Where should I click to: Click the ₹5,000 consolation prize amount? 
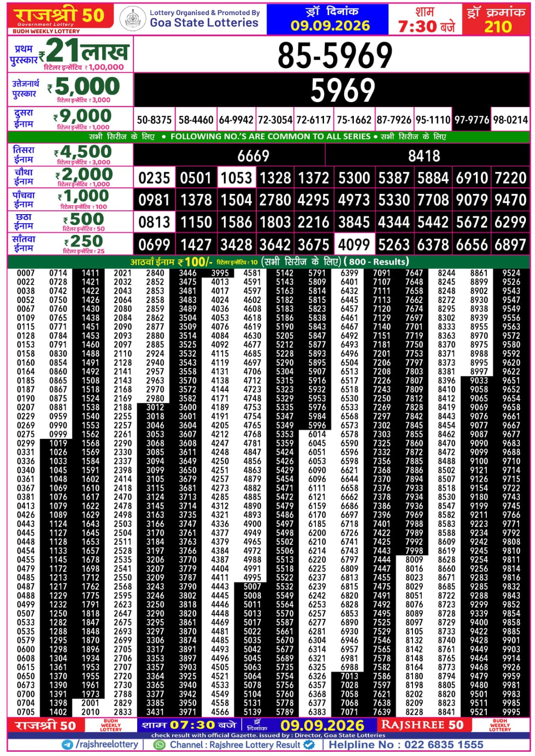(84, 87)
